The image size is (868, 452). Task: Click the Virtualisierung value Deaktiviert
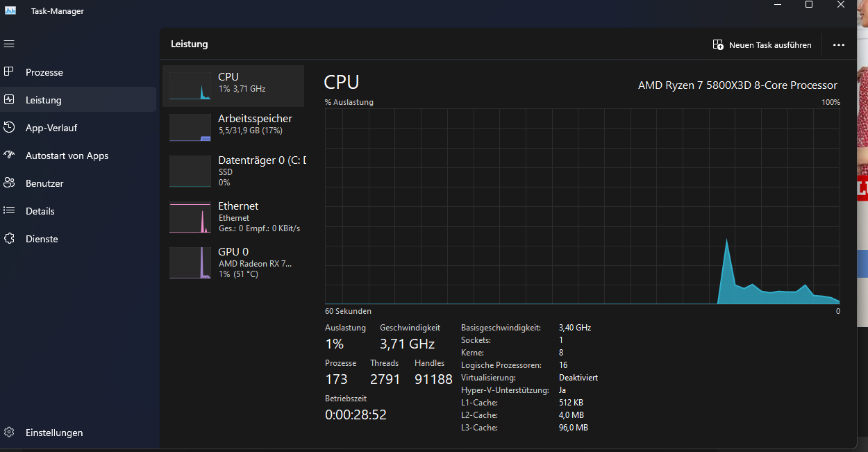[578, 378]
